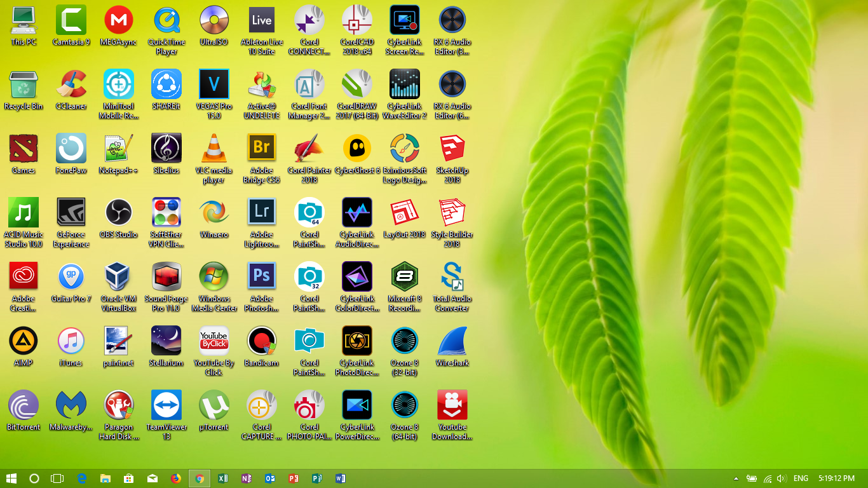This screenshot has height=488, width=868.
Task: Select the Winaero shortcut
Action: click(214, 212)
